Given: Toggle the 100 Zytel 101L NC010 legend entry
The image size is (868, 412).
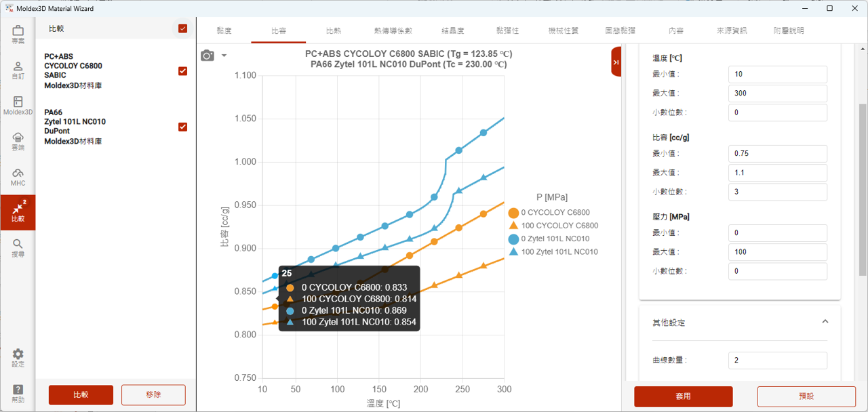Looking at the screenshot, I should click(x=553, y=251).
